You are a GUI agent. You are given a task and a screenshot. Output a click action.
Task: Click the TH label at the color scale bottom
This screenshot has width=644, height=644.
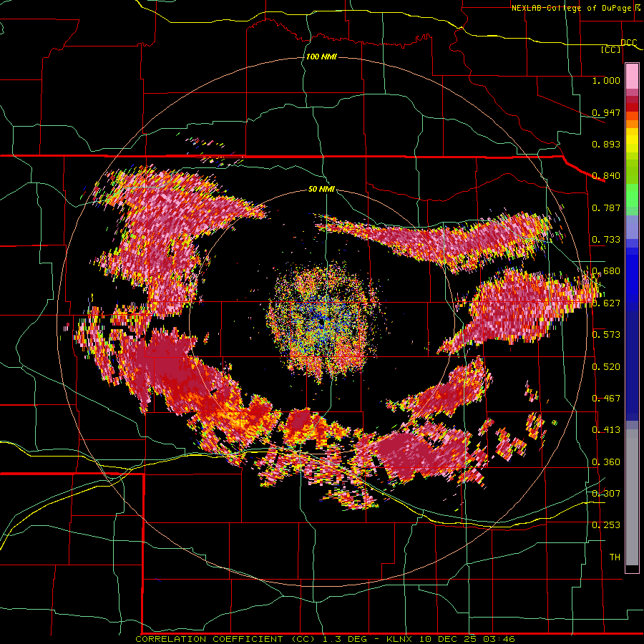(615, 557)
